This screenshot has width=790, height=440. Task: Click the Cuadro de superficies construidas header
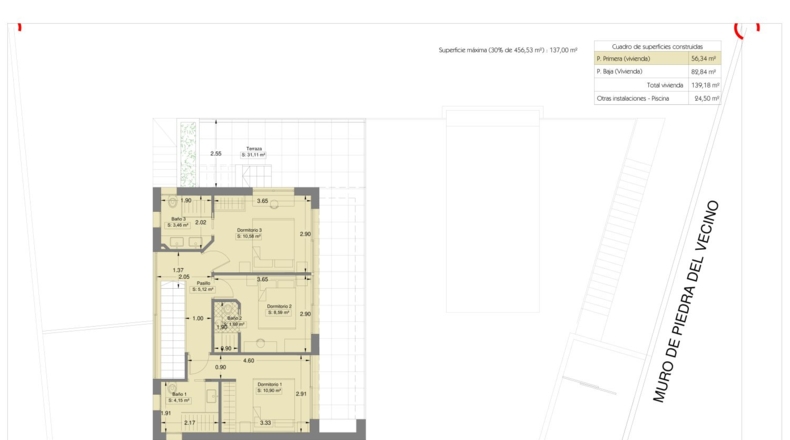click(x=657, y=46)
